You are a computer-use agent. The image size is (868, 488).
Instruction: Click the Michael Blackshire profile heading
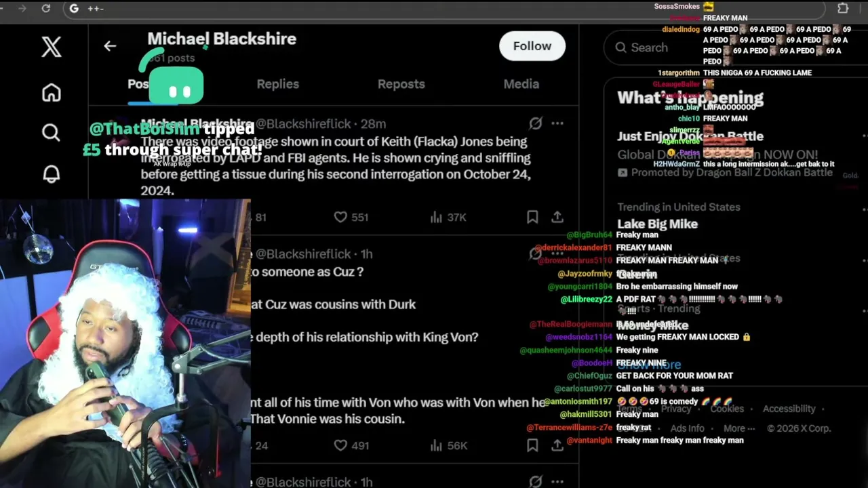tap(222, 39)
